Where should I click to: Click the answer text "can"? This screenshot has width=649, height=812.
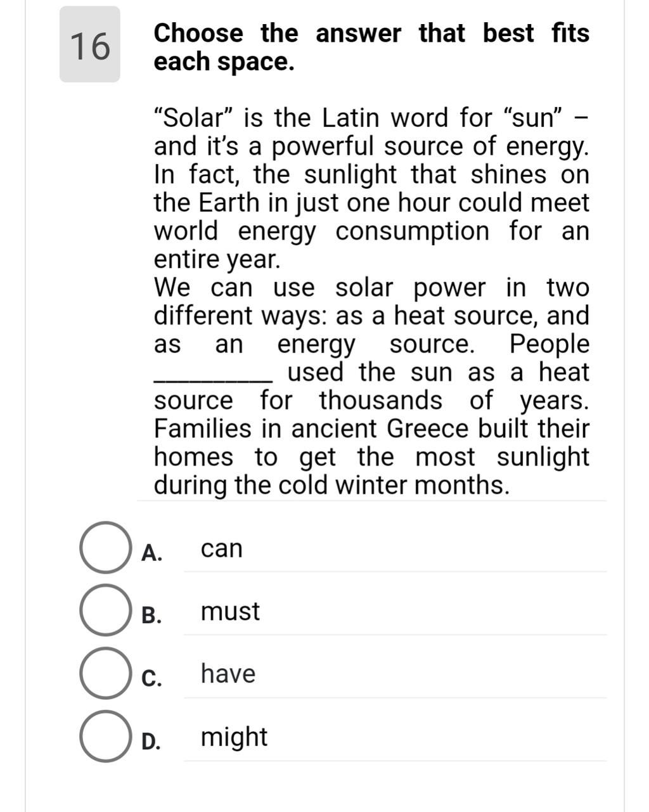(222, 548)
